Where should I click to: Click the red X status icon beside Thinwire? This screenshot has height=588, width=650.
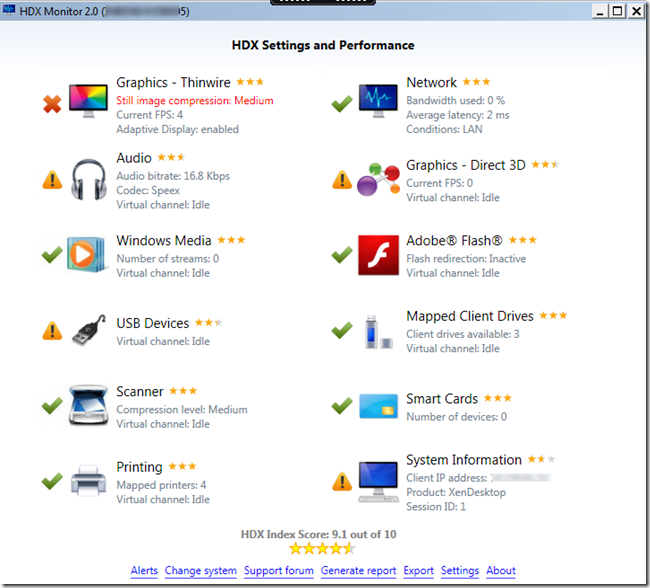pos(52,104)
